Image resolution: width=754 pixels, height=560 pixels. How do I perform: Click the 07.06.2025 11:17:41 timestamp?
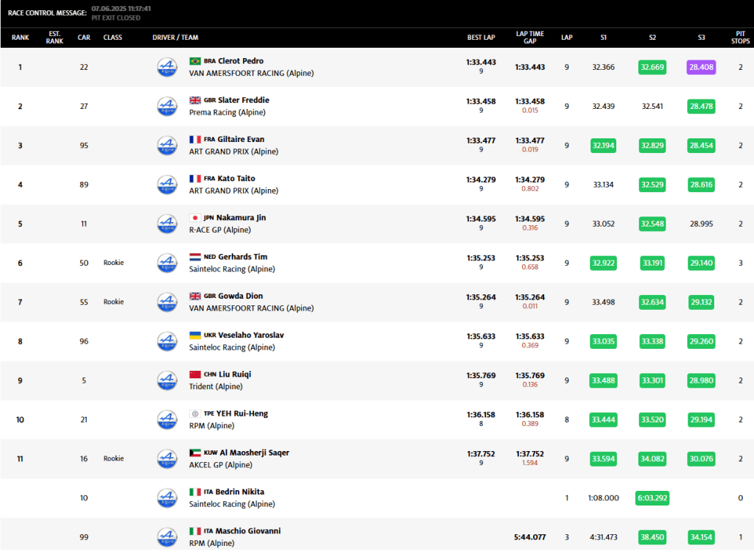point(121,9)
